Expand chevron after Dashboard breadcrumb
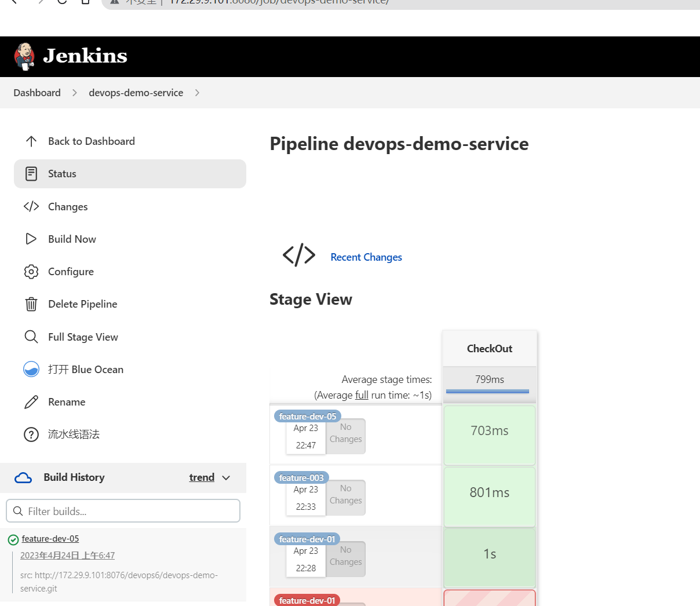Viewport: 700px width, 606px height. 75,93
